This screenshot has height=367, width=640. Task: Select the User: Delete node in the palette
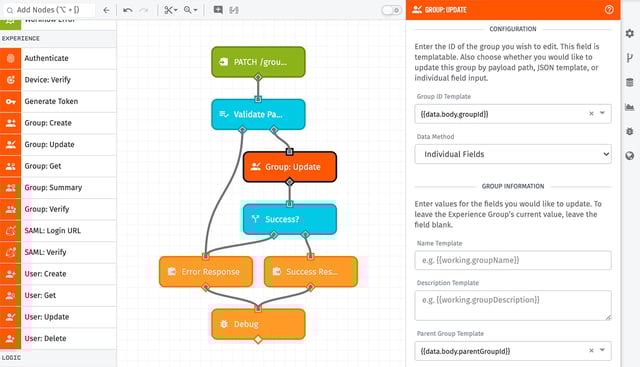click(58, 338)
